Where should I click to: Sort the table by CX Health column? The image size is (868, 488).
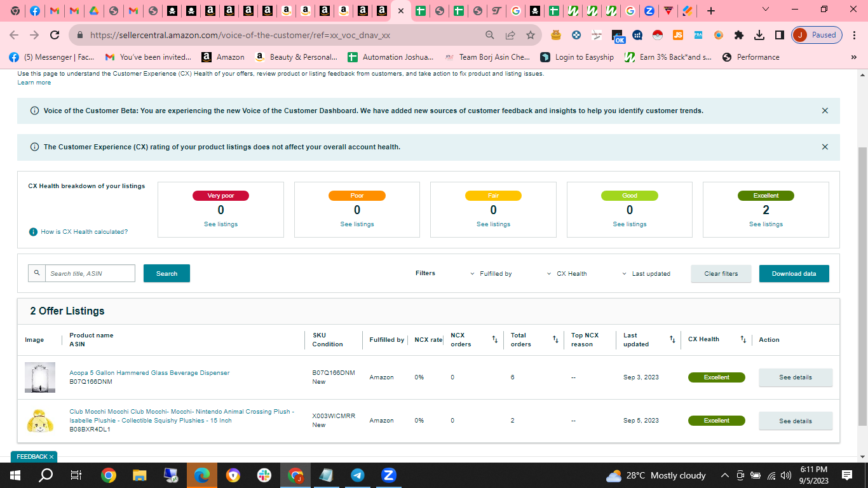(743, 340)
